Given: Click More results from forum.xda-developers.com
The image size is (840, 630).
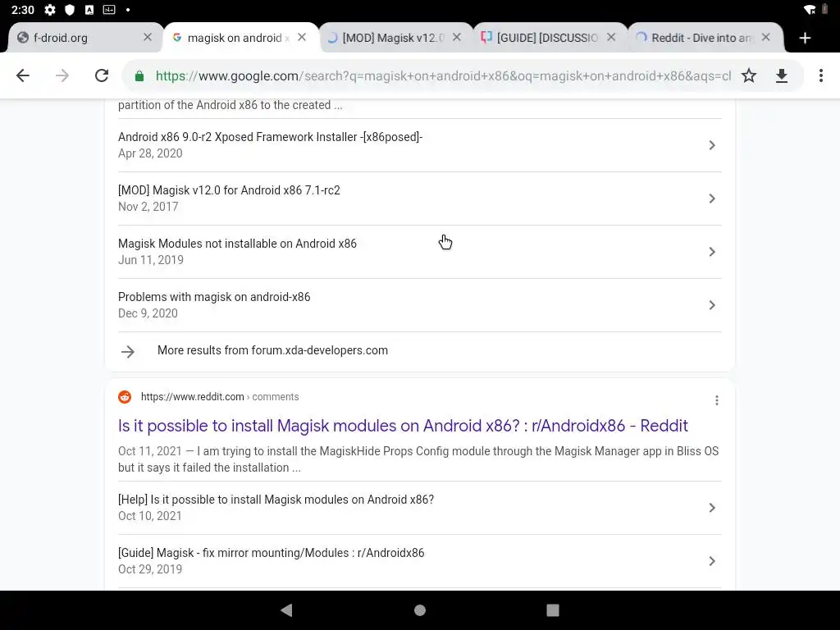Looking at the screenshot, I should point(272,350).
